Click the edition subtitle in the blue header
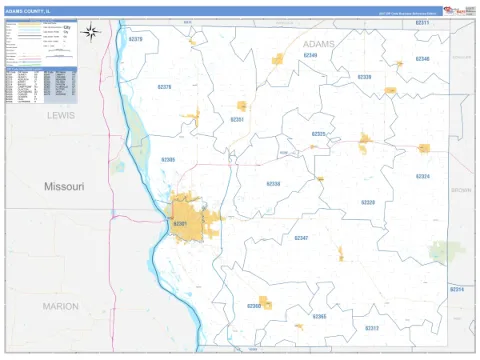 [x=407, y=14]
